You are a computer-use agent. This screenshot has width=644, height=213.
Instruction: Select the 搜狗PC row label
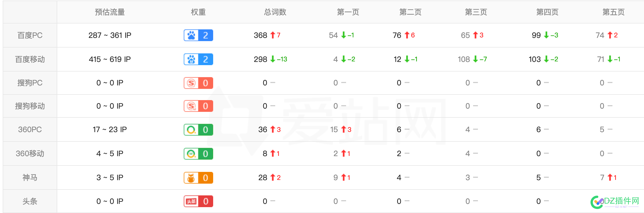tap(30, 83)
